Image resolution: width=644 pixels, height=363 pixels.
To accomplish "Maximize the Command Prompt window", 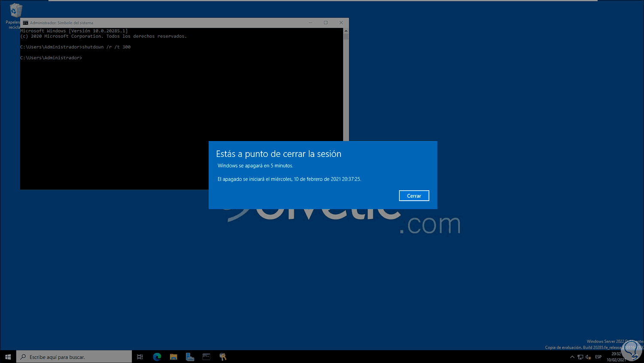I will 326,23.
